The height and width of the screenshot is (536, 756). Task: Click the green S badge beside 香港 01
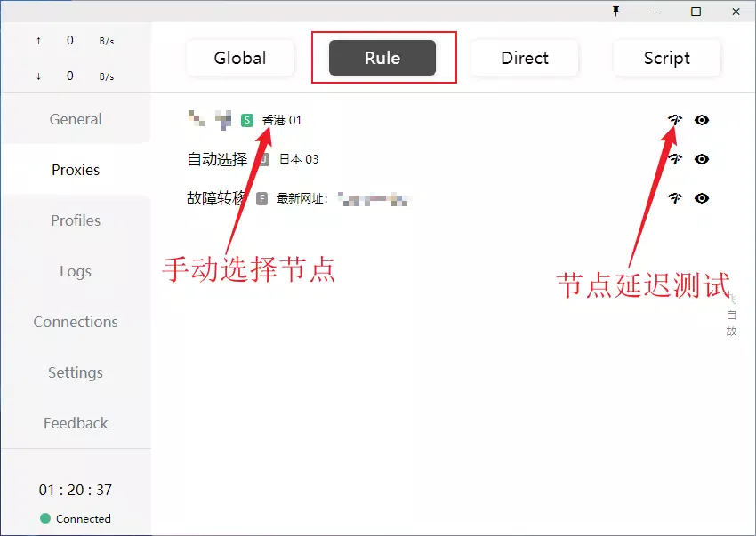247,120
